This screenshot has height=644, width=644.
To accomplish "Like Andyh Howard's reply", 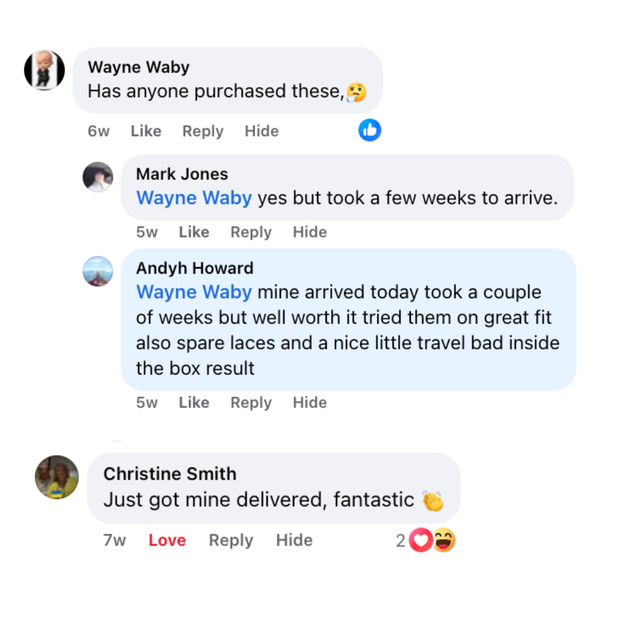I will click(194, 402).
